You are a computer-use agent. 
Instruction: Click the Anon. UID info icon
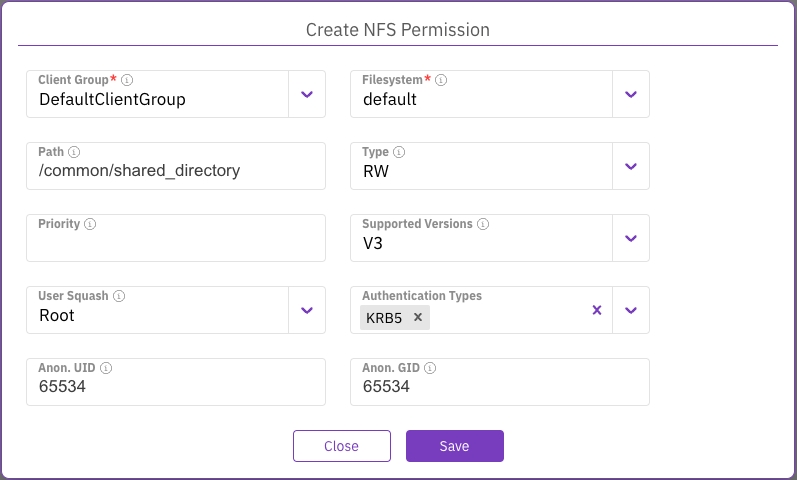coord(106,368)
